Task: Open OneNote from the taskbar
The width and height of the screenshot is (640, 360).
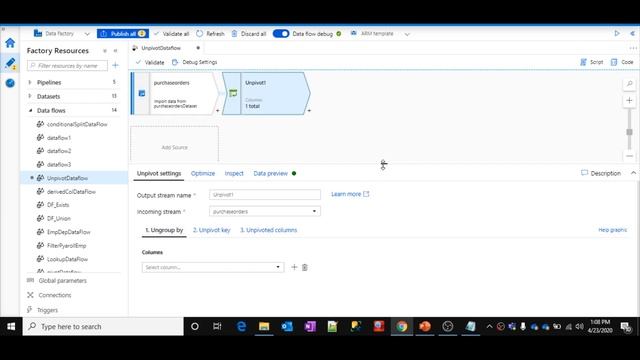Action: coord(310,327)
